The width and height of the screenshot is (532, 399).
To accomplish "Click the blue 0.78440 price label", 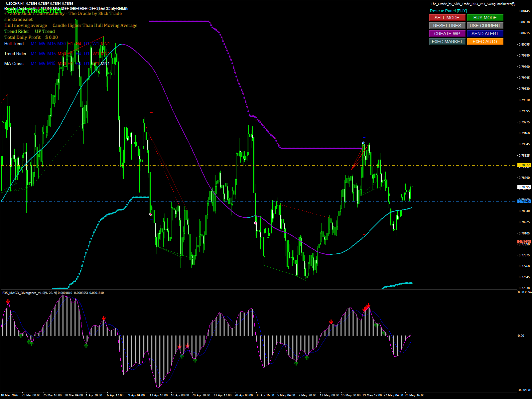I will coord(524,201).
